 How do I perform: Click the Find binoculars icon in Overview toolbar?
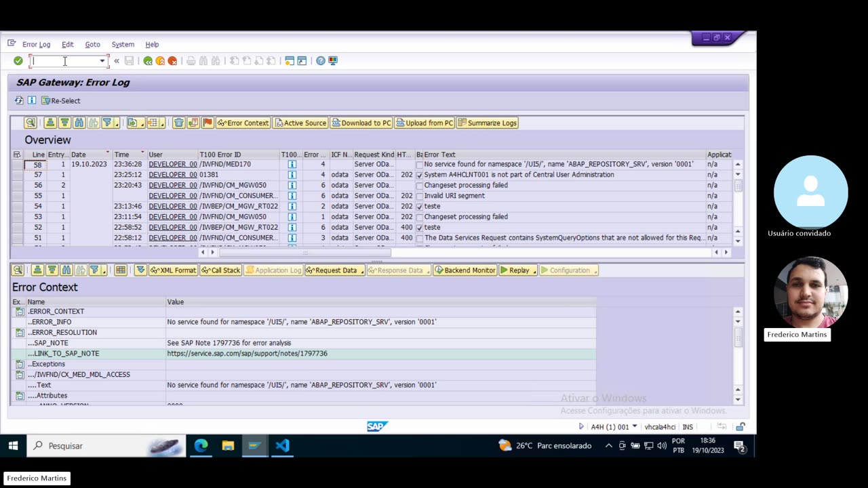pos(79,123)
